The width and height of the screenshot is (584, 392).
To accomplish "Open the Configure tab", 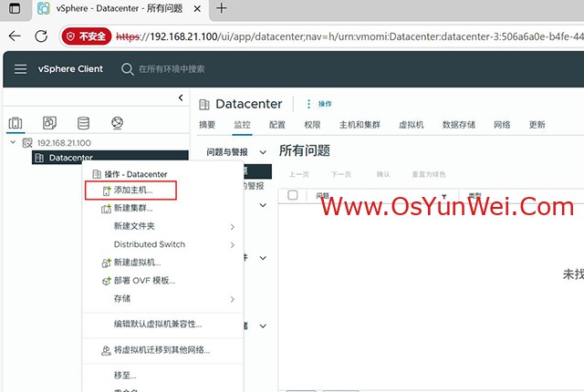I will (277, 125).
